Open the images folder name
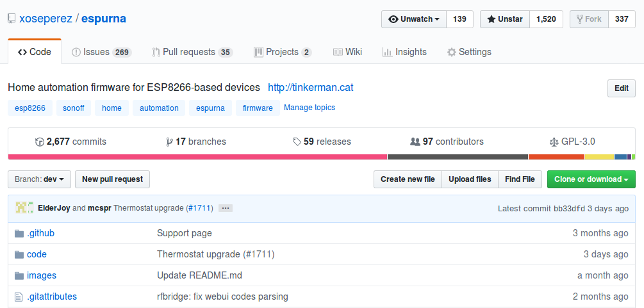 (x=42, y=275)
